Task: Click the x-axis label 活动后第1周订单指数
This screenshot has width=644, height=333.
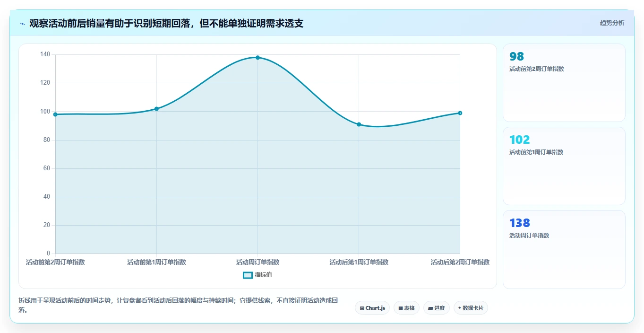Action: click(x=359, y=262)
